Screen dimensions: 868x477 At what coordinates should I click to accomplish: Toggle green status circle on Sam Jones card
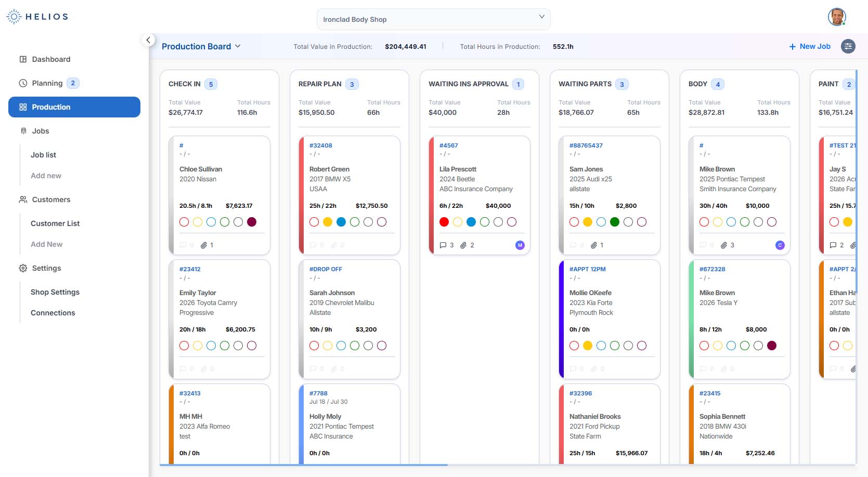point(615,222)
